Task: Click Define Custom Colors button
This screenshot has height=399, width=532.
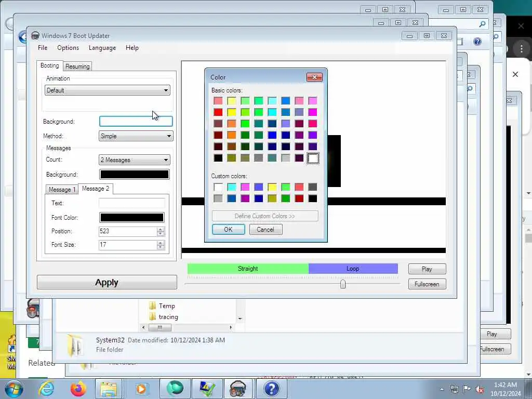Action: [x=264, y=216]
